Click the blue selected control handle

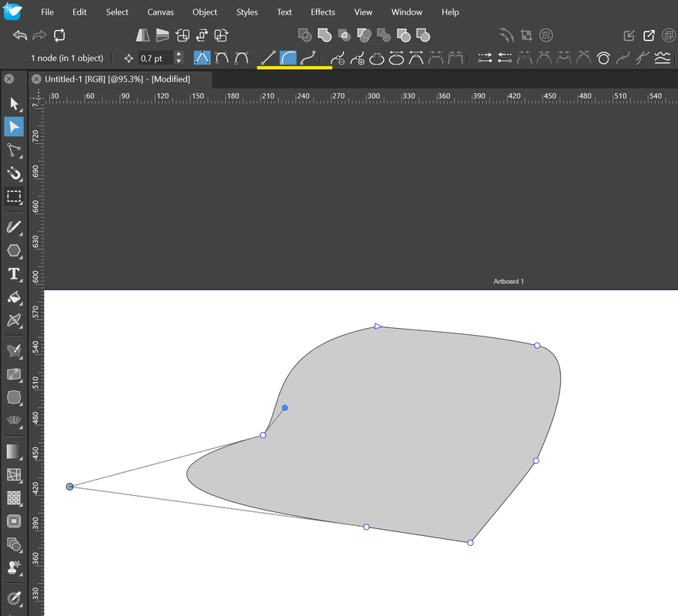point(285,407)
